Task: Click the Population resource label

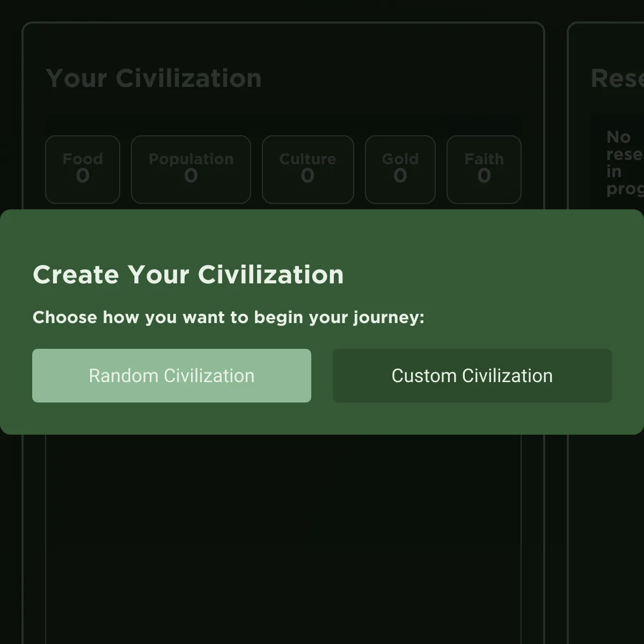Action: pos(191,159)
